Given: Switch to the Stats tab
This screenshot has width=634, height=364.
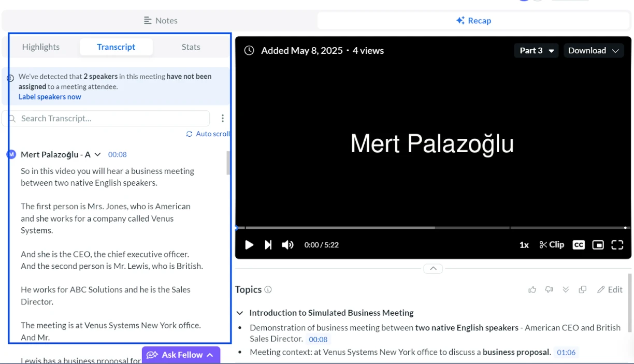Looking at the screenshot, I should [x=191, y=47].
